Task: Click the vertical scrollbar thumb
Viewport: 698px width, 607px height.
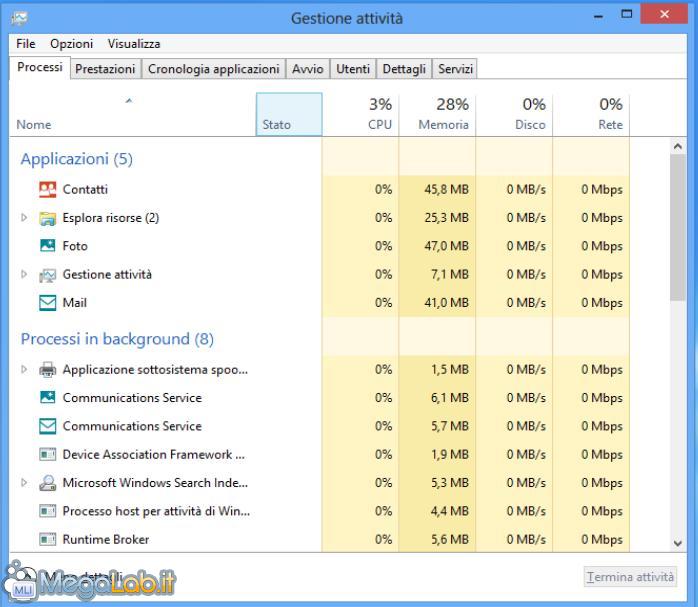Action: click(678, 228)
